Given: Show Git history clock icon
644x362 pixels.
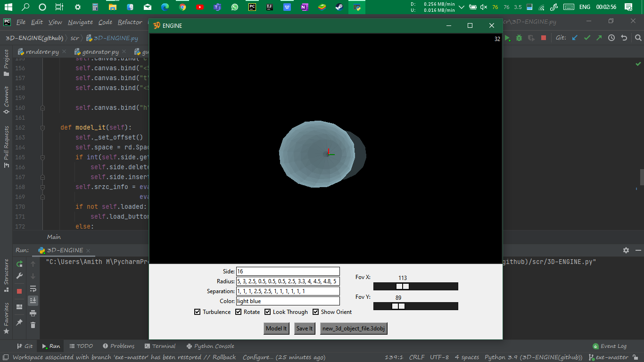Looking at the screenshot, I should (x=611, y=38).
